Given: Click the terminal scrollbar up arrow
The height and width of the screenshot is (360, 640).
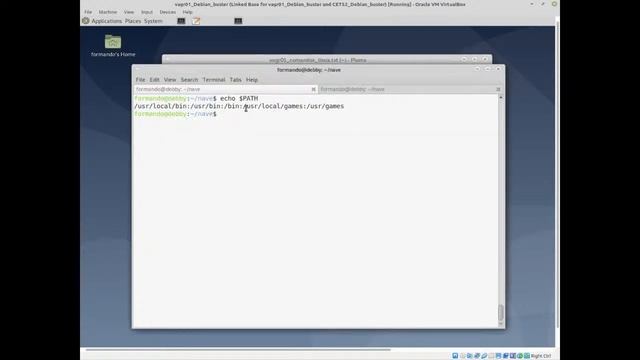Looking at the screenshot, I should coord(501,98).
